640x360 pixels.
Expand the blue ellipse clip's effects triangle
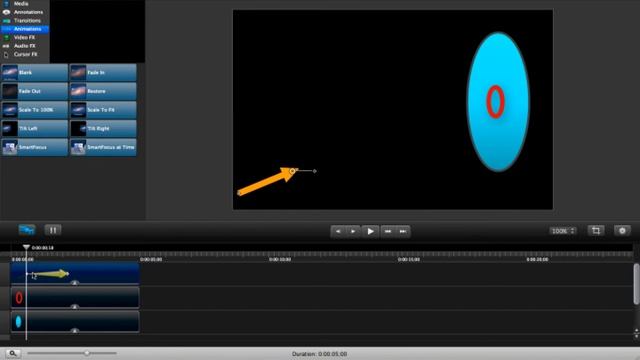pyautogui.click(x=74, y=331)
